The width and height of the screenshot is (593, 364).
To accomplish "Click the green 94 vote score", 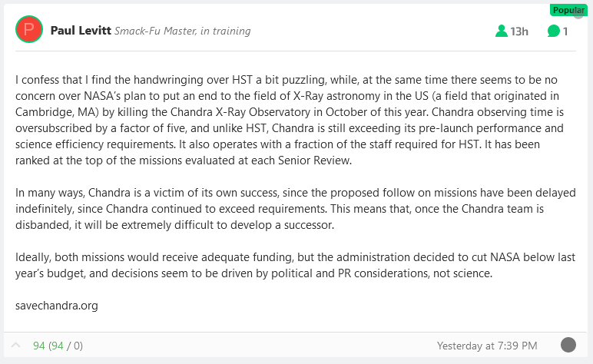I will point(39,346).
